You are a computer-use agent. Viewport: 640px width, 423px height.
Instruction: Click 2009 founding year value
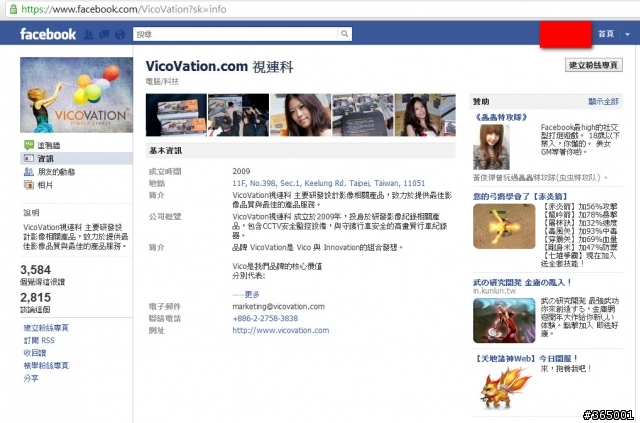click(241, 171)
